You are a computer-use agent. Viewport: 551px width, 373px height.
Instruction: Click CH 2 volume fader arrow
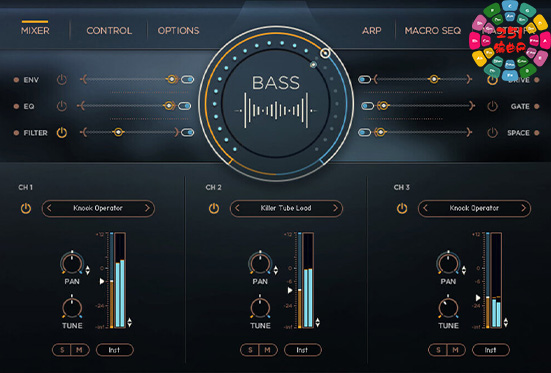pos(290,290)
